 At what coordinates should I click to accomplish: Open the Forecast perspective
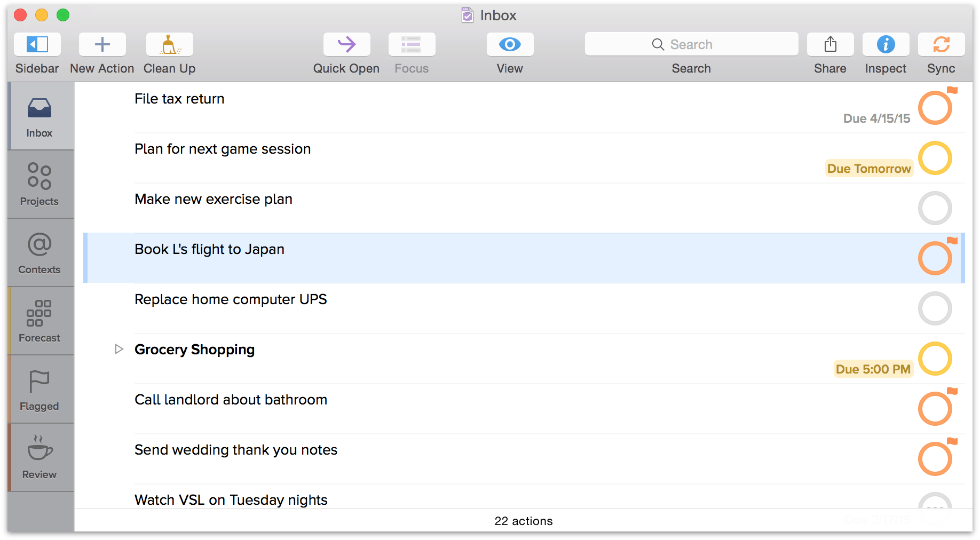click(40, 321)
